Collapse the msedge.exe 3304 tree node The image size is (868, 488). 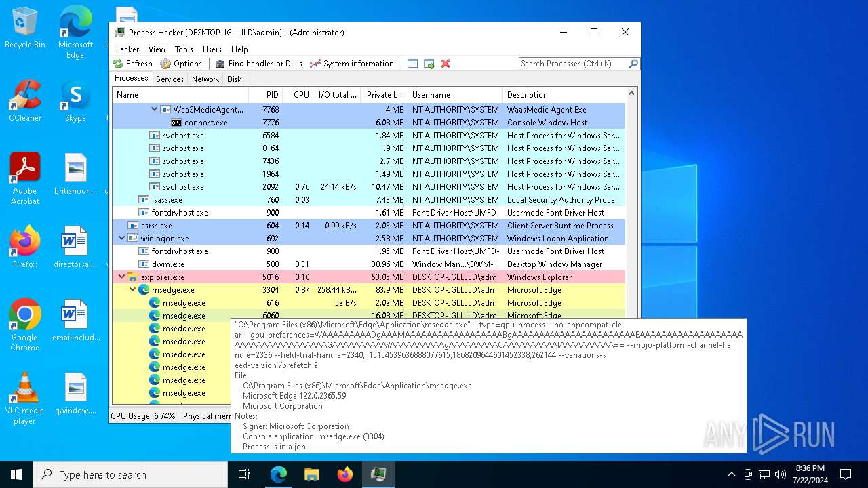(x=133, y=289)
